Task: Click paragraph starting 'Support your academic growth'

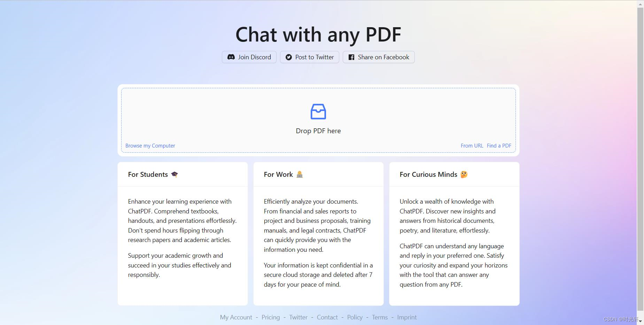Action: [x=179, y=265]
